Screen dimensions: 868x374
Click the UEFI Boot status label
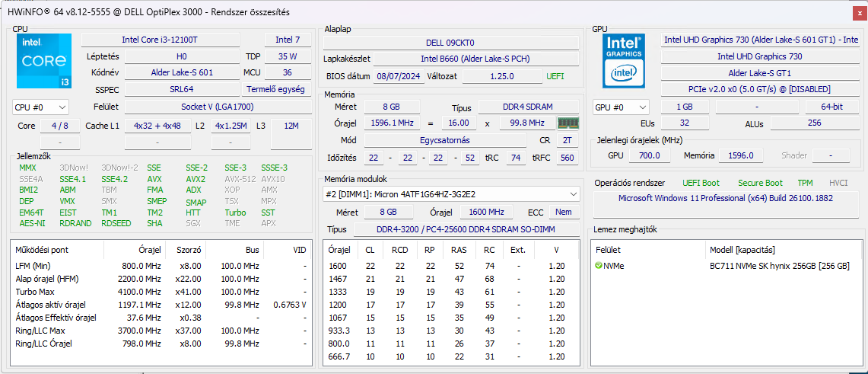click(x=701, y=183)
